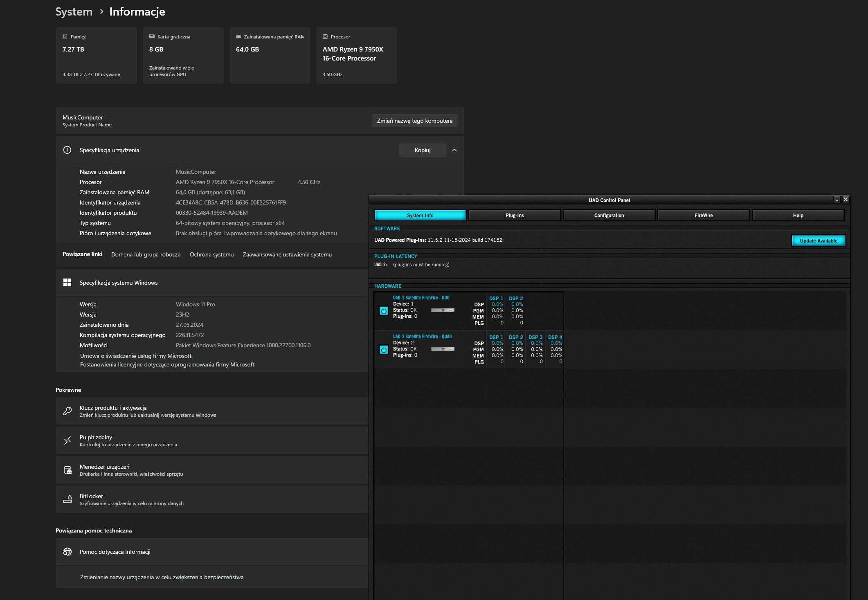Open System Info tab in UAD Control Panel

pyautogui.click(x=420, y=215)
